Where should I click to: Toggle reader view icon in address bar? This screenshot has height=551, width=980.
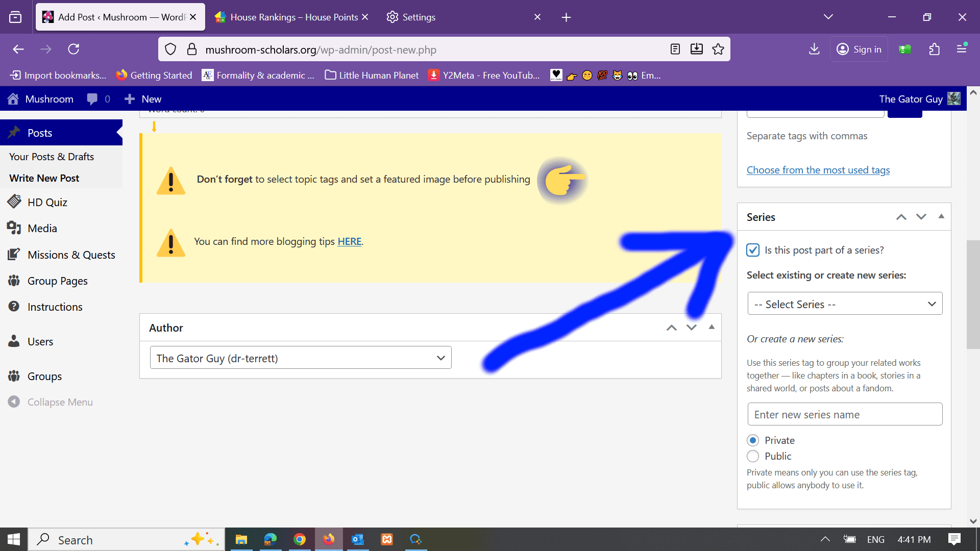tap(675, 49)
